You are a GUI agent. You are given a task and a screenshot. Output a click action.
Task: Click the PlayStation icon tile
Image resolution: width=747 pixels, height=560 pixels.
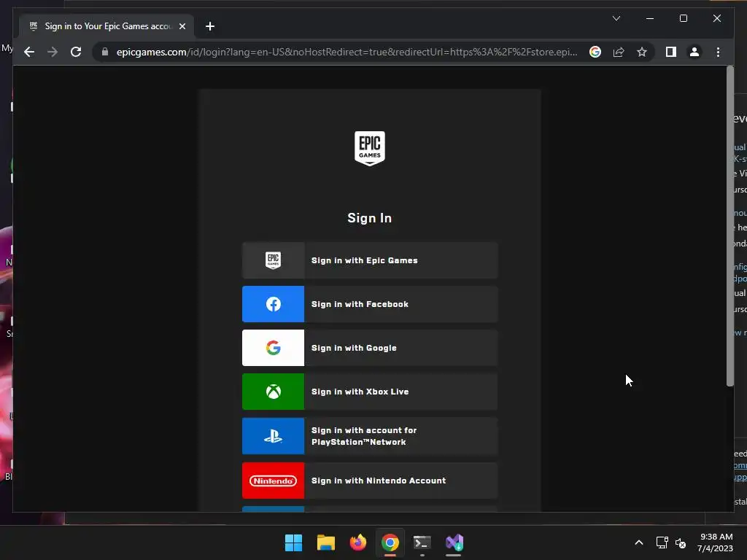click(273, 436)
